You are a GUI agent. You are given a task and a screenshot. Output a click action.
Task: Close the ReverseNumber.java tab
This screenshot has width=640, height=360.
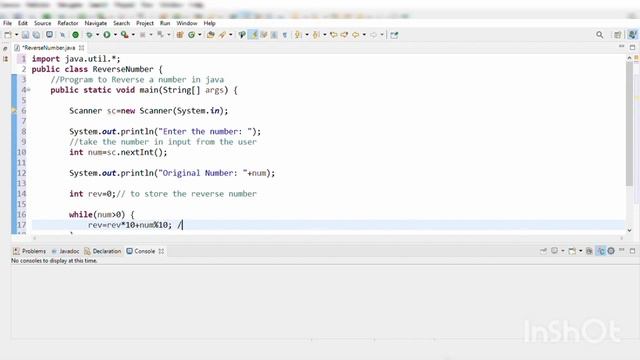pyautogui.click(x=82, y=48)
